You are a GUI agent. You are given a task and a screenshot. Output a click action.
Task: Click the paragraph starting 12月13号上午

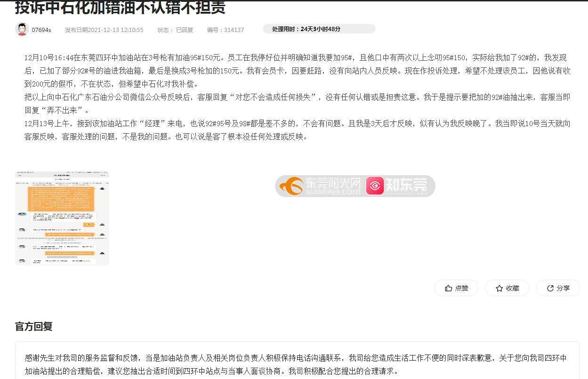pyautogui.click(x=298, y=130)
